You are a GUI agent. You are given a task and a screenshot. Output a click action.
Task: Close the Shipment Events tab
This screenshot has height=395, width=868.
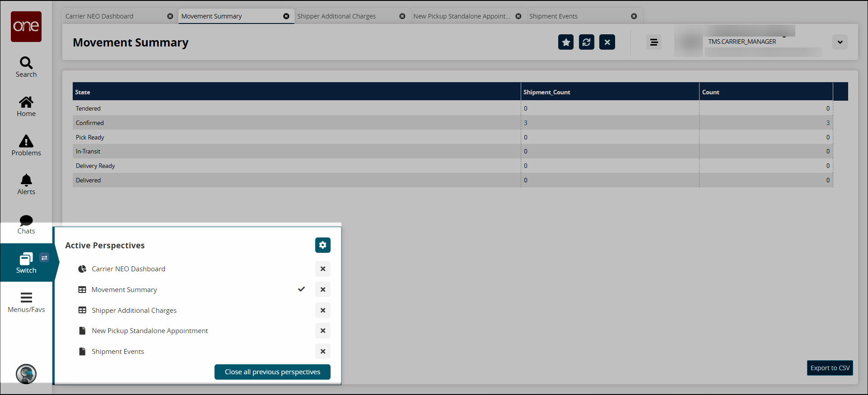[634, 16]
